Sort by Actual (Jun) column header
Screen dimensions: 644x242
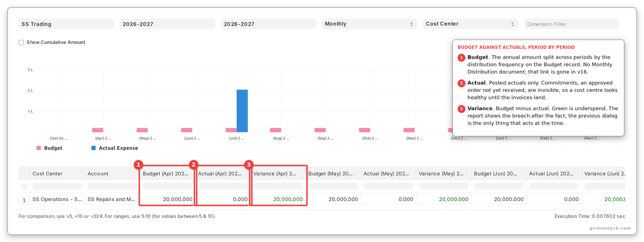(554, 174)
